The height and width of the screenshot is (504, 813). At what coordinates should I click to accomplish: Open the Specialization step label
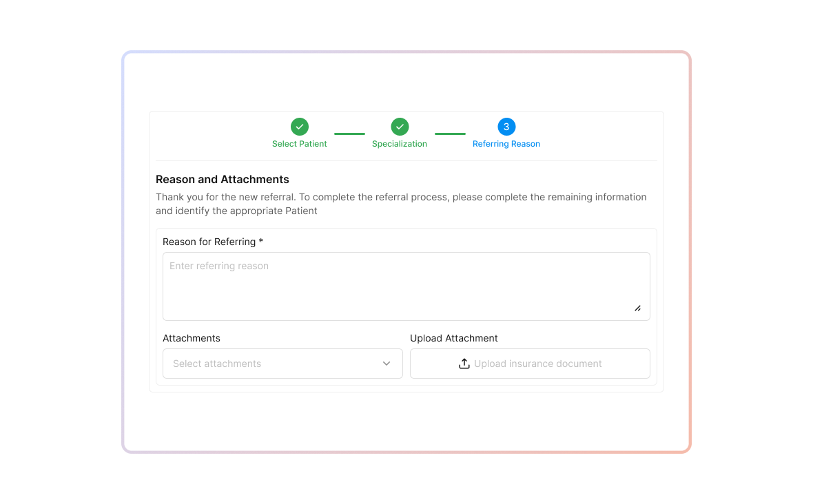(399, 144)
